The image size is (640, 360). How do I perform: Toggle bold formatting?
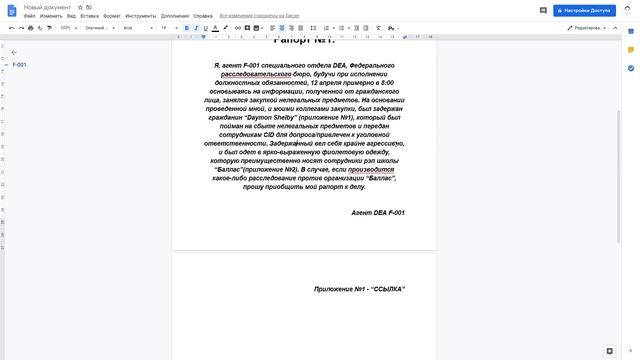pos(187,28)
